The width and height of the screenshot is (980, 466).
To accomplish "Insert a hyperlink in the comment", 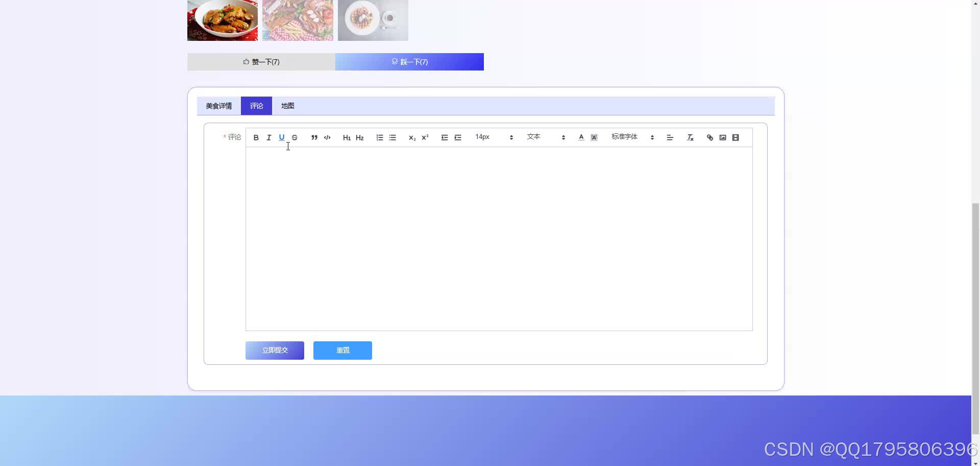I will pos(710,137).
